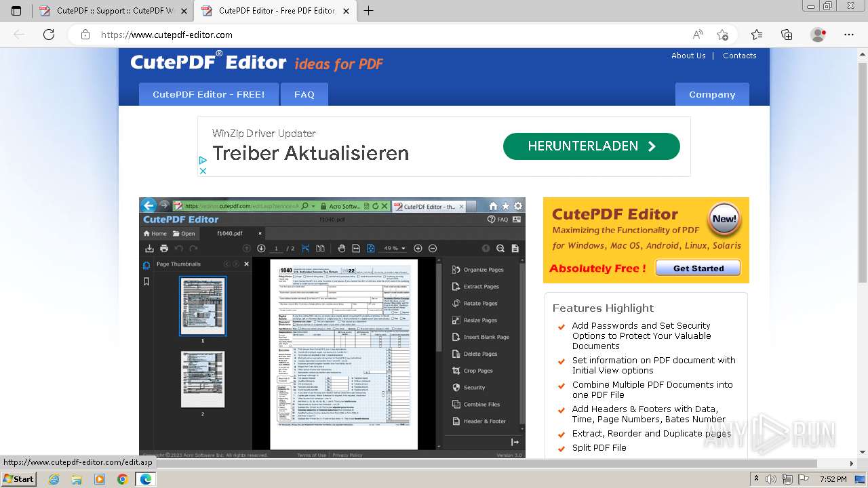868x488 pixels.
Task: Add this page to favorites
Action: pos(722,35)
